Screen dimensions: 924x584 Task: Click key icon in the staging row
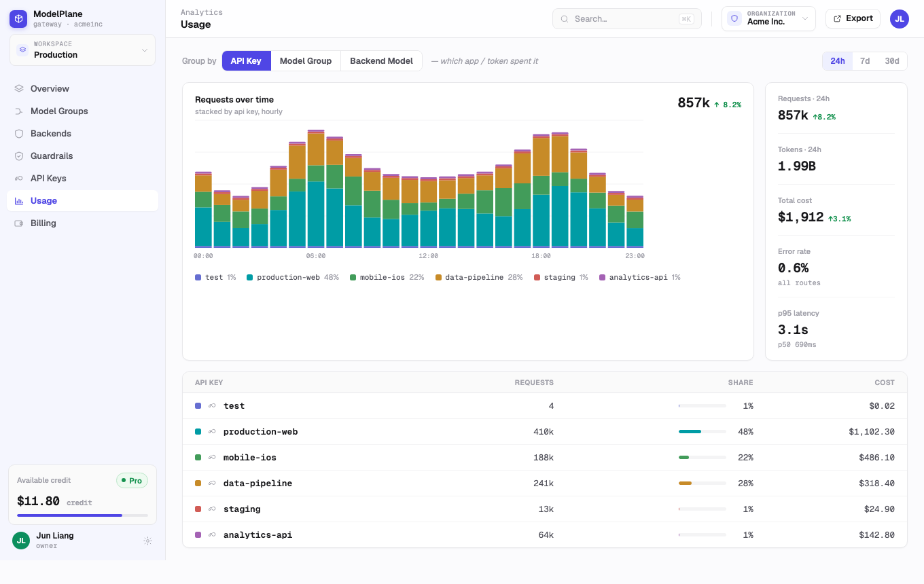click(212, 509)
